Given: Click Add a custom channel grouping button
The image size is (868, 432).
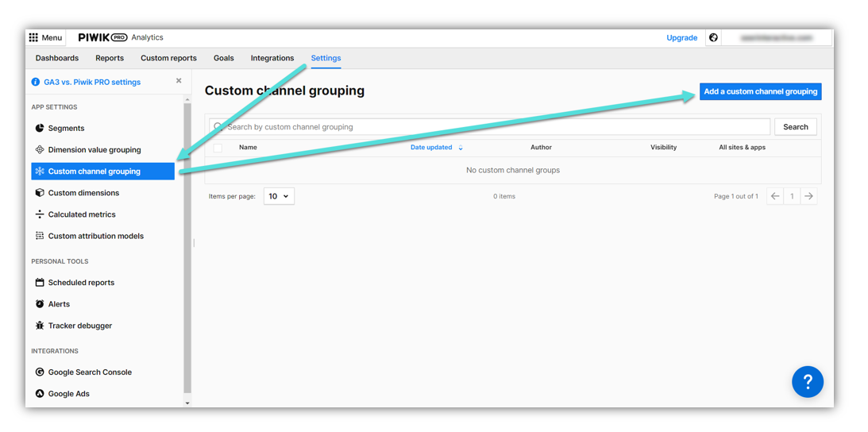Looking at the screenshot, I should 760,91.
